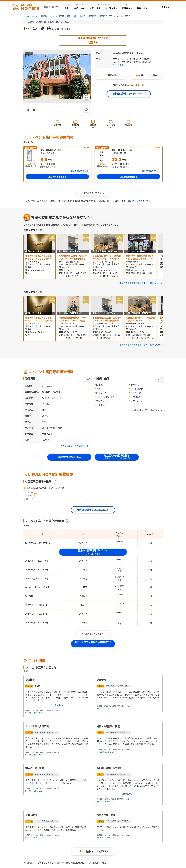Click the 地図を見る button

[x=111, y=76]
